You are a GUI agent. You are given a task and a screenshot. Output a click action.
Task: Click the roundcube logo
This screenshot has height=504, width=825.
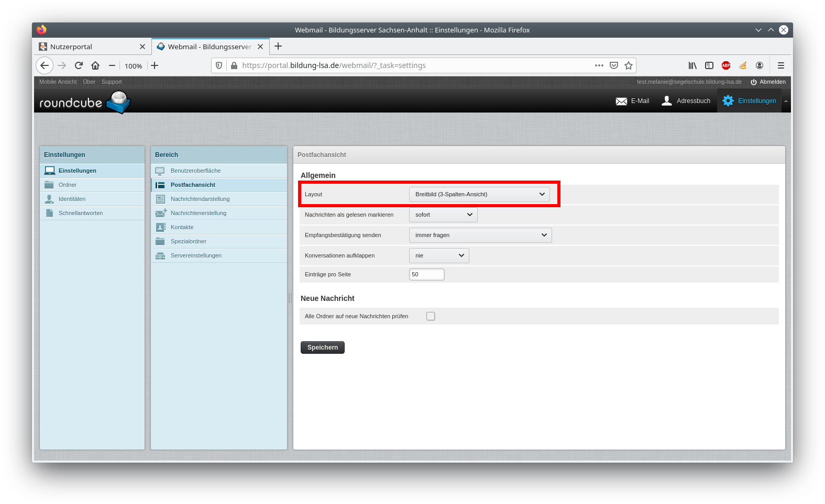(84, 102)
